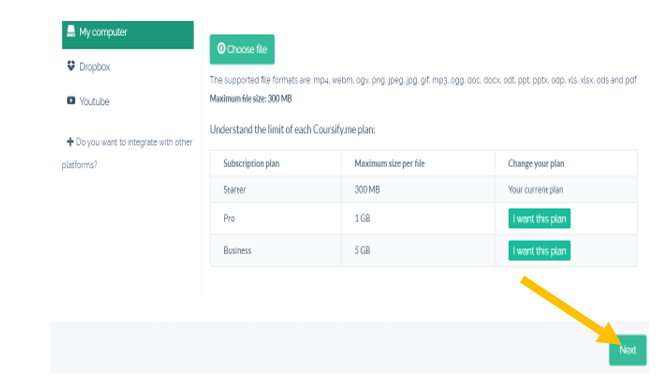Click the Youtube play icon
Image resolution: width=660 pixels, height=386 pixels.
(71, 101)
